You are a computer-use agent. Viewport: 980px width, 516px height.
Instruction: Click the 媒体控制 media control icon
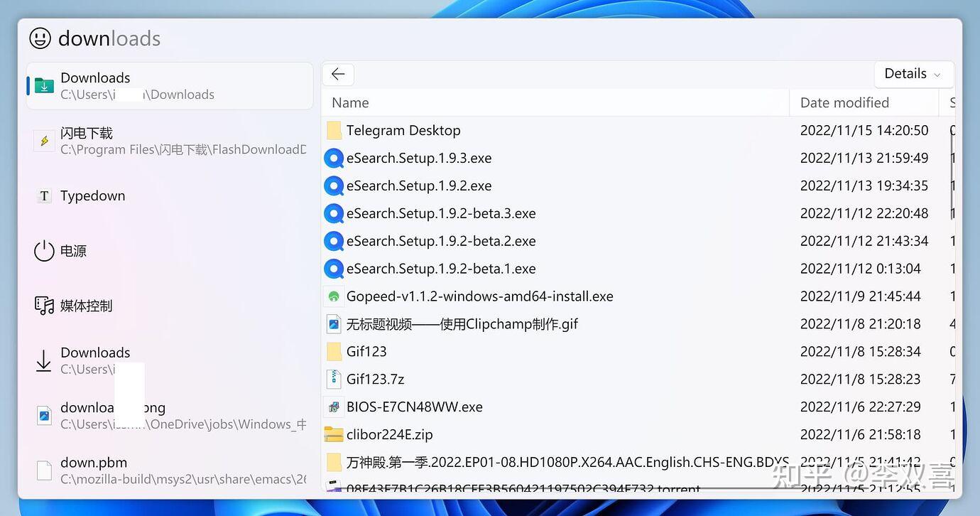[x=43, y=305]
